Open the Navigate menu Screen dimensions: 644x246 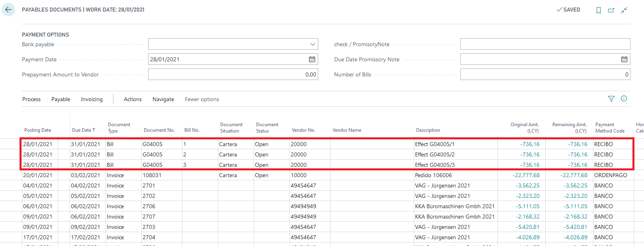point(163,99)
